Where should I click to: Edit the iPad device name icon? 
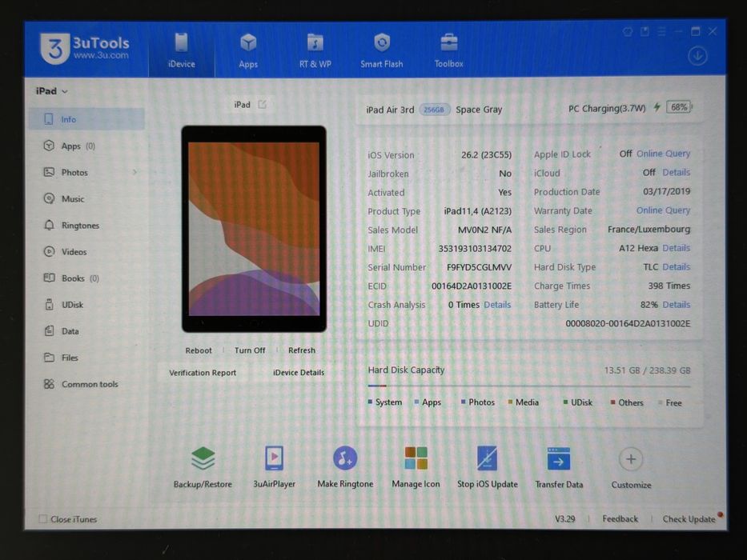coord(262,104)
